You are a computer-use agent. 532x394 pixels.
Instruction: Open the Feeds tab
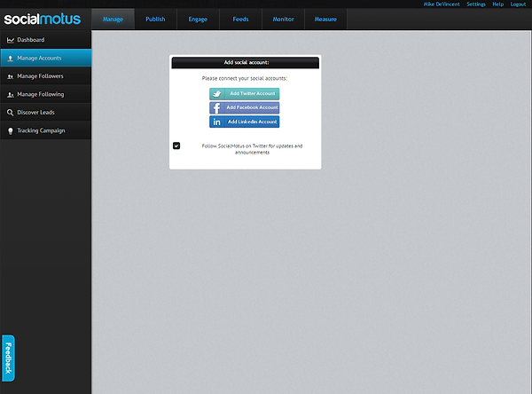[x=240, y=19]
